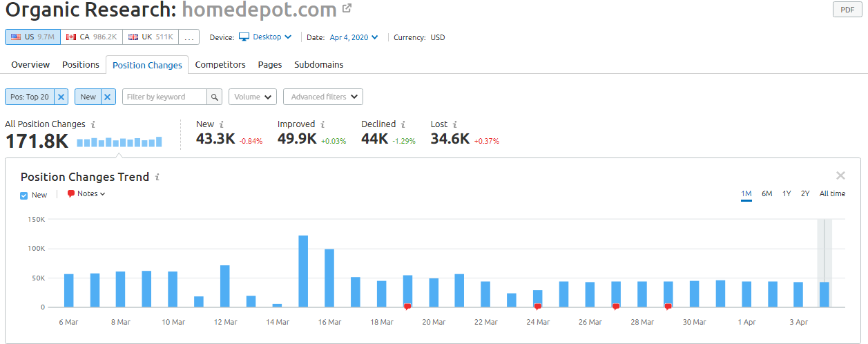This screenshot has width=868, height=344.
Task: Set trend range to All time
Action: 832,194
